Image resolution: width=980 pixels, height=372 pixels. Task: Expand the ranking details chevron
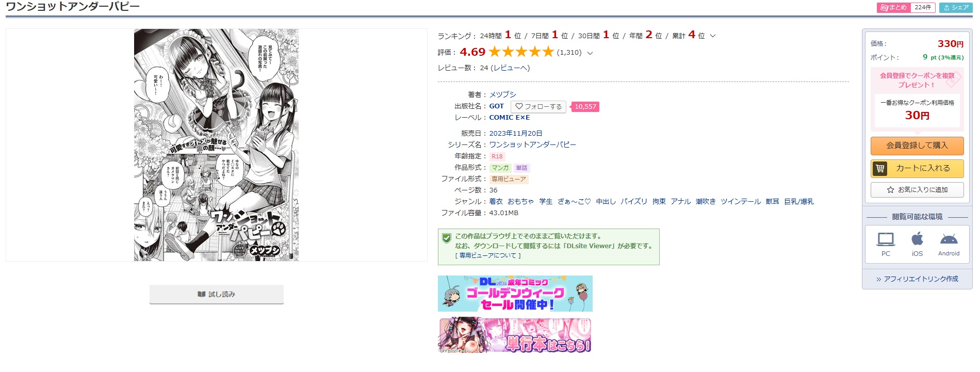(x=713, y=36)
